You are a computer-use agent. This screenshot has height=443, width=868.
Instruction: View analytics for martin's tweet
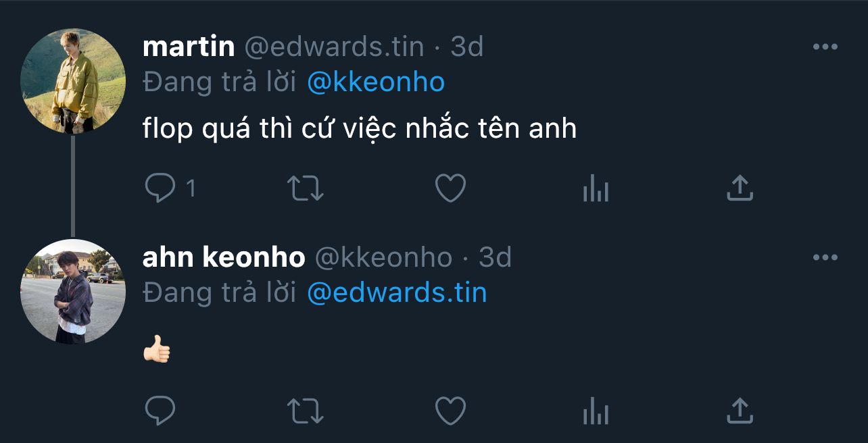596,188
